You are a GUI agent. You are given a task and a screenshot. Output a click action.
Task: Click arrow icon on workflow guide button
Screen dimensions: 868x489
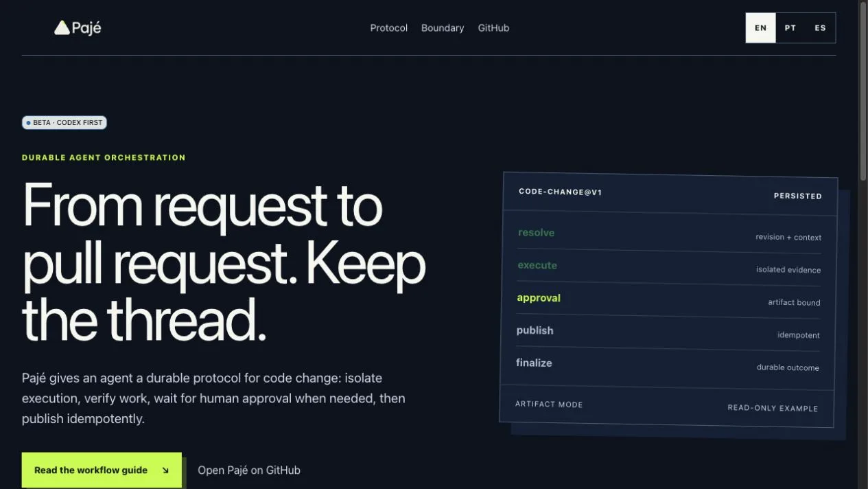165,470
